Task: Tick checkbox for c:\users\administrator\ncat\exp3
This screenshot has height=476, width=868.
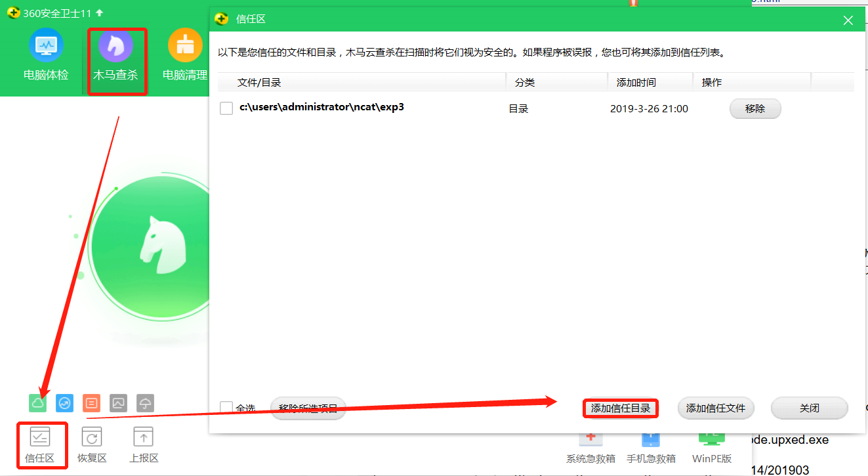Action: coord(226,108)
